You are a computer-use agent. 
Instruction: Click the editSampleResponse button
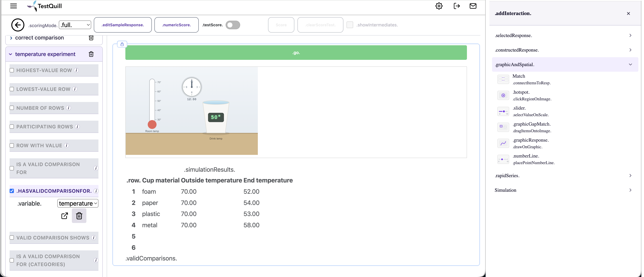tap(123, 25)
